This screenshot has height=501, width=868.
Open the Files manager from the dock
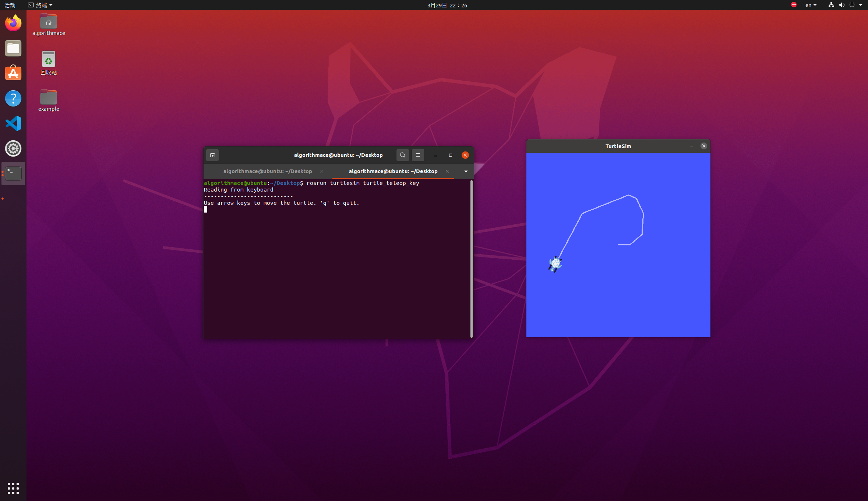[x=13, y=48]
